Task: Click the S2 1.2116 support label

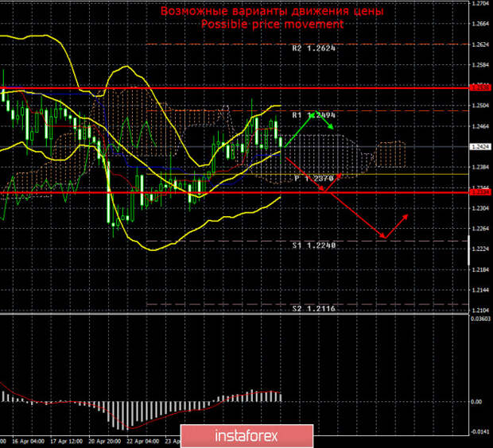Action: [313, 309]
